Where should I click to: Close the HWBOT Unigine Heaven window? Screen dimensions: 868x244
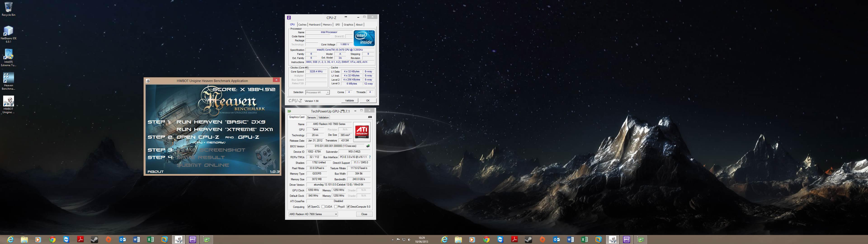tap(276, 80)
